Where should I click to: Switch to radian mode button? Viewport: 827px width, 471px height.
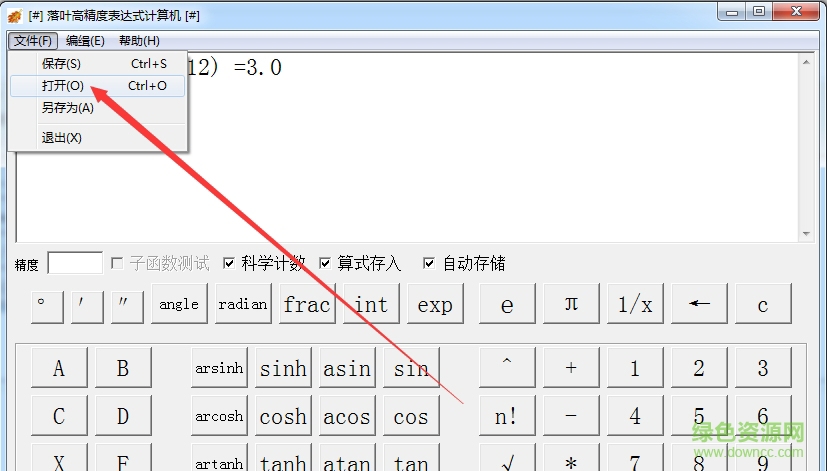point(243,303)
